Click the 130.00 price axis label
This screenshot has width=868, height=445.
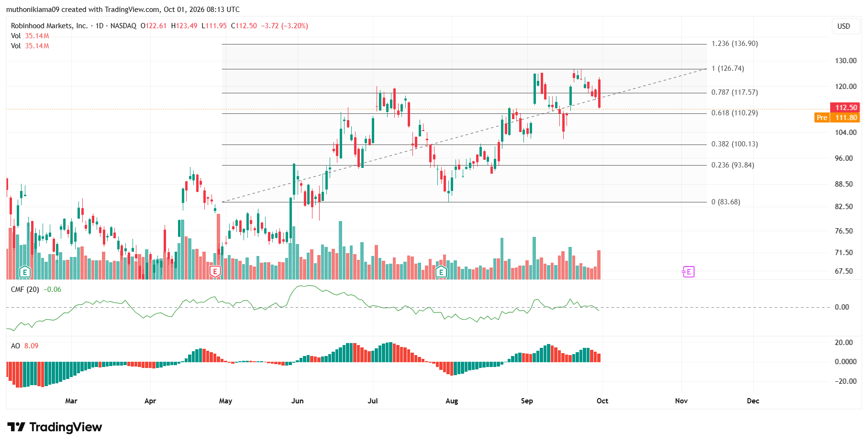click(846, 61)
